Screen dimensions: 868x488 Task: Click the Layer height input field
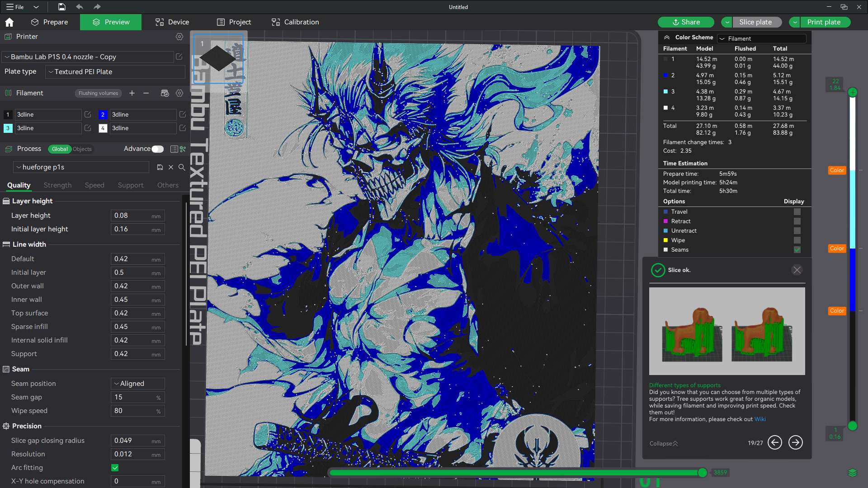137,216
